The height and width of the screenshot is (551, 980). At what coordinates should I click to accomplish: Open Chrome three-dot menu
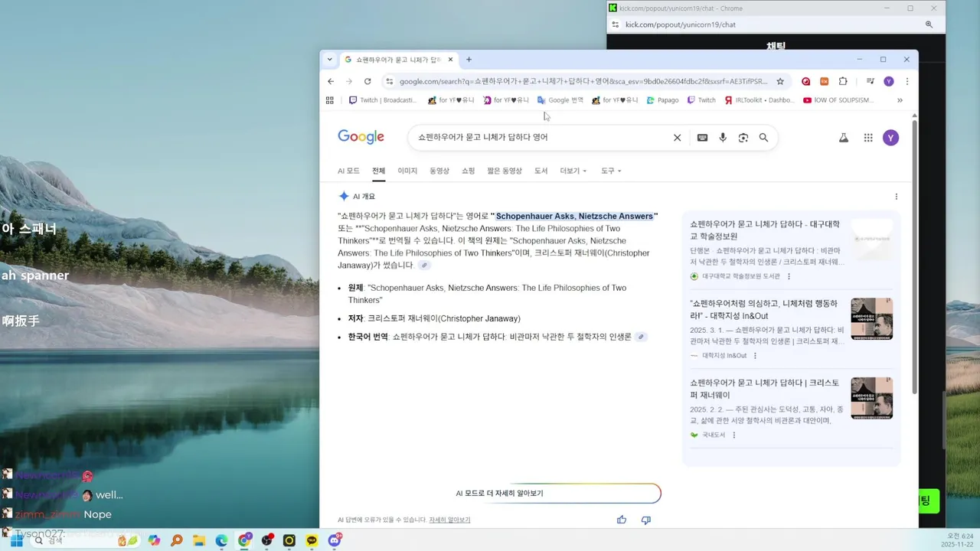coord(907,81)
